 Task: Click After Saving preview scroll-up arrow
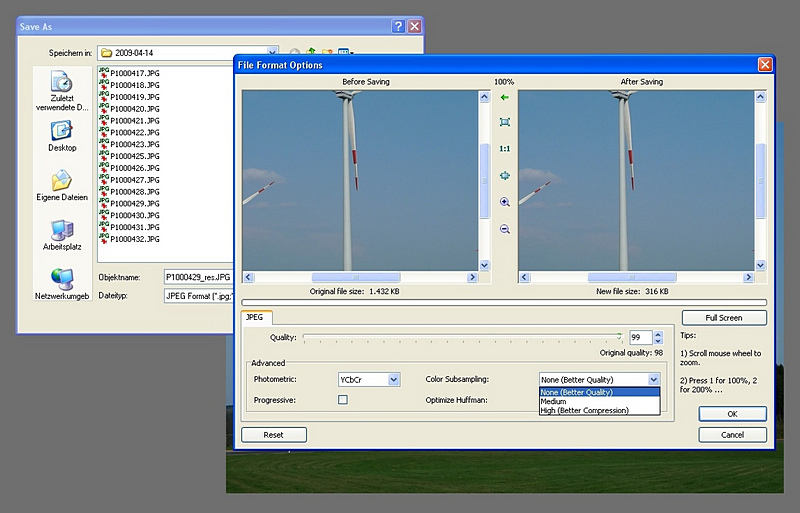pyautogui.click(x=760, y=97)
